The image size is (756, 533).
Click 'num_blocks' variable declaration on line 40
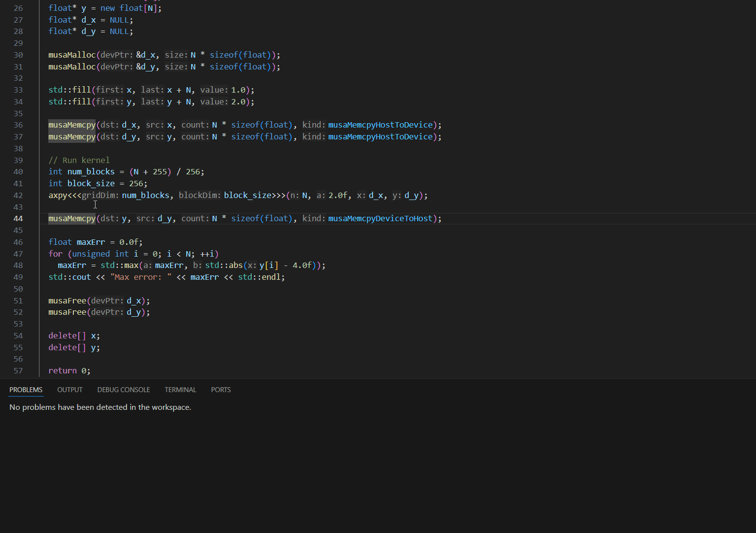point(91,172)
